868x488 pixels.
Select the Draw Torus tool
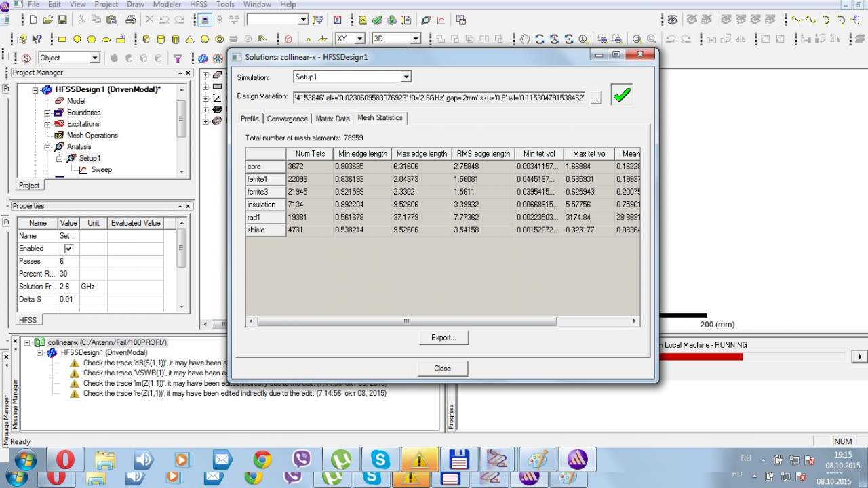(x=220, y=39)
